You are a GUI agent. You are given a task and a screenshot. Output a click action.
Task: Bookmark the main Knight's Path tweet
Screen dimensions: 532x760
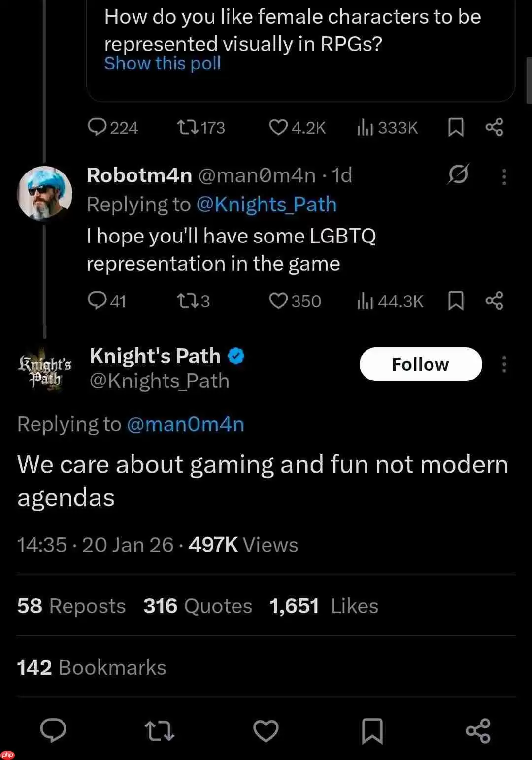click(x=372, y=730)
